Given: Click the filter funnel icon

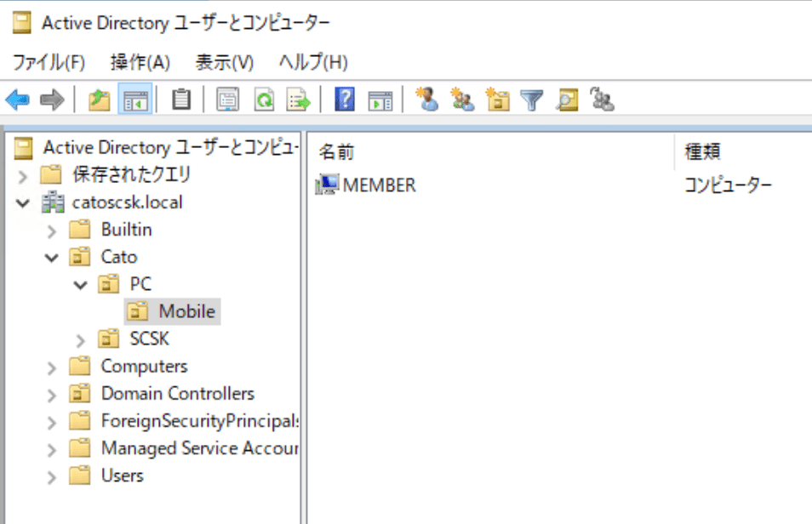Looking at the screenshot, I should click(532, 100).
